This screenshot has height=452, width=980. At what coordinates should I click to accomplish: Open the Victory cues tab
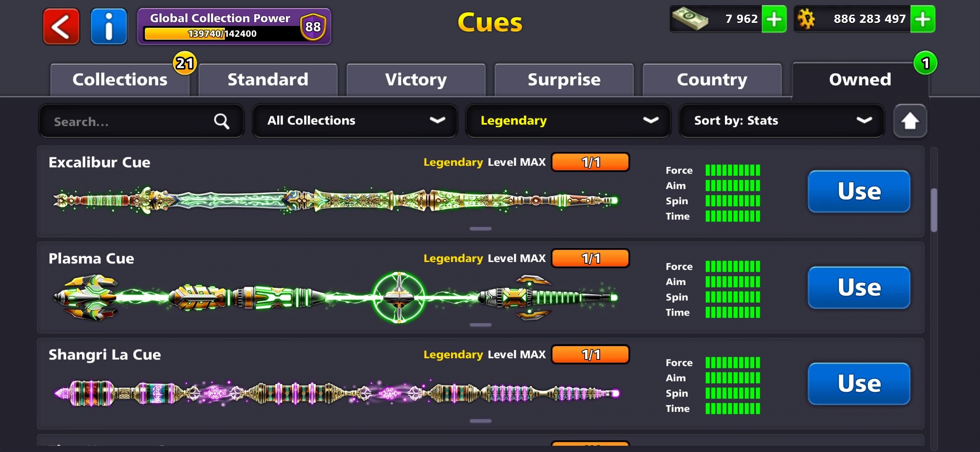416,80
